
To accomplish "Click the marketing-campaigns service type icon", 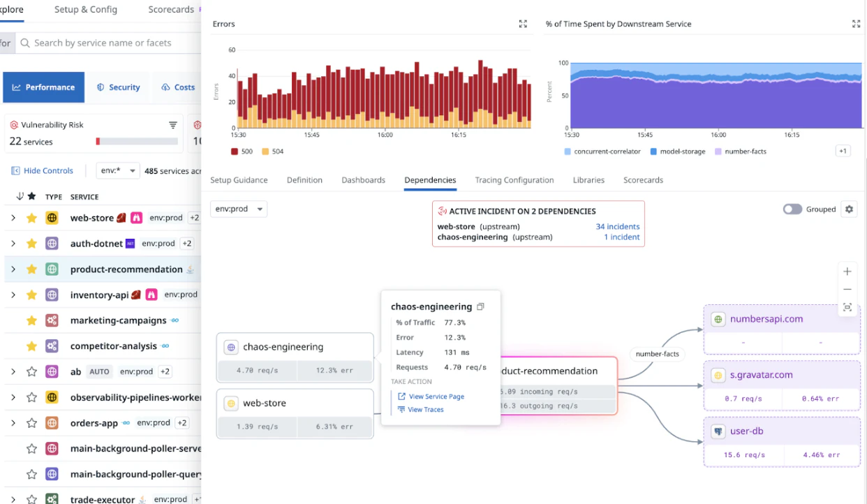I will (x=52, y=320).
